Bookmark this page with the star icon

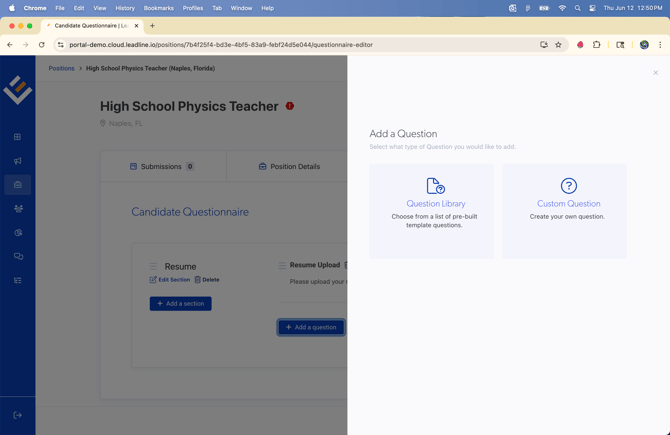[x=559, y=45]
